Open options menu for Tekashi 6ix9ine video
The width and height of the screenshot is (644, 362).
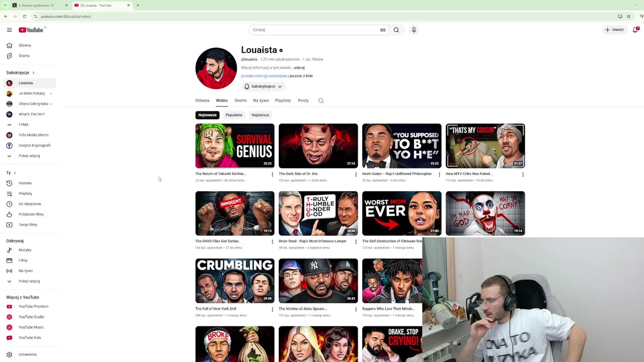coord(272,174)
